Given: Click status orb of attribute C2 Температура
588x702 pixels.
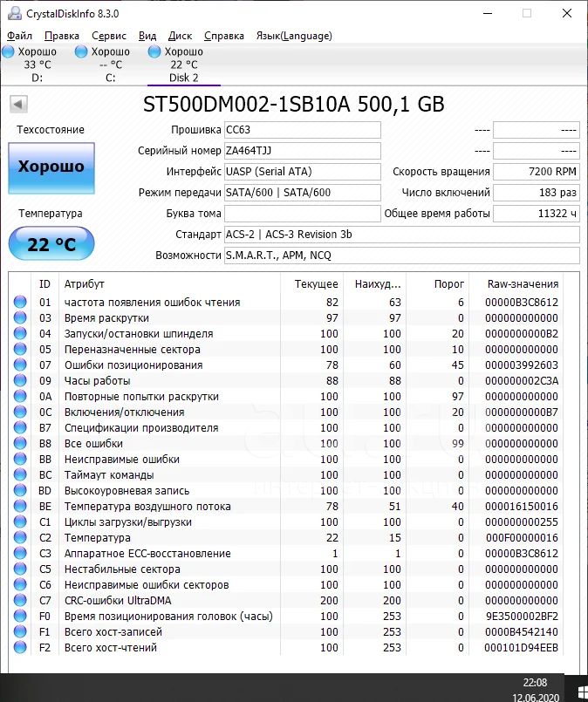Looking at the screenshot, I should point(20,537).
